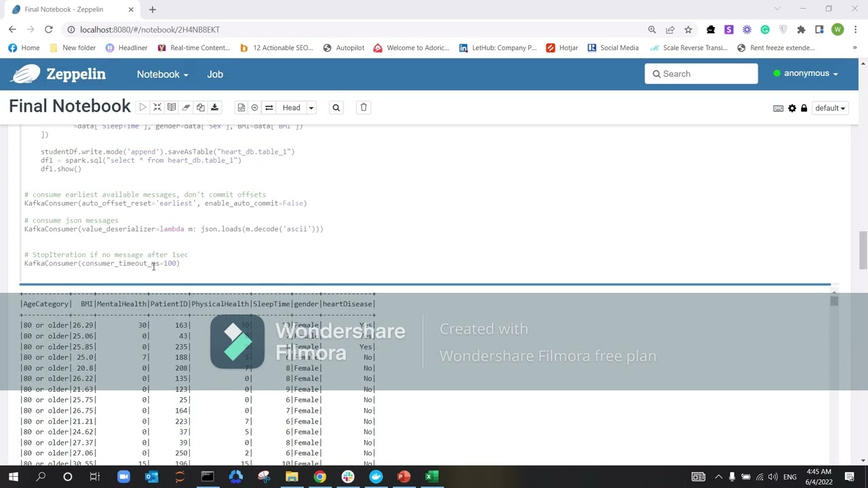Open Excel from the taskbar
Viewport: 868px width, 488px height.
click(431, 476)
